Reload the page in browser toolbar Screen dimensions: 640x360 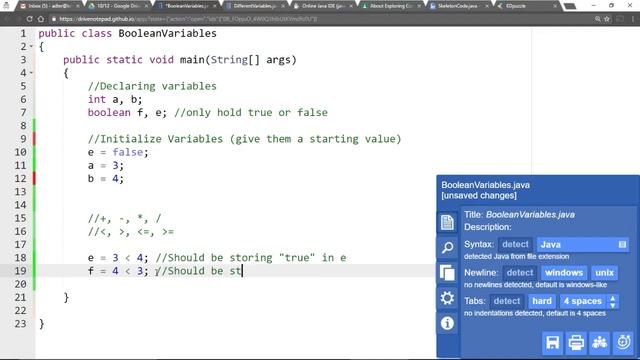(x=29, y=19)
